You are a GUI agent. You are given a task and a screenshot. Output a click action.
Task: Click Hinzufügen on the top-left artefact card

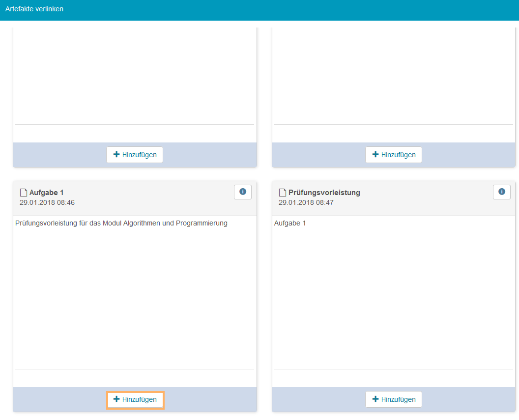click(135, 155)
